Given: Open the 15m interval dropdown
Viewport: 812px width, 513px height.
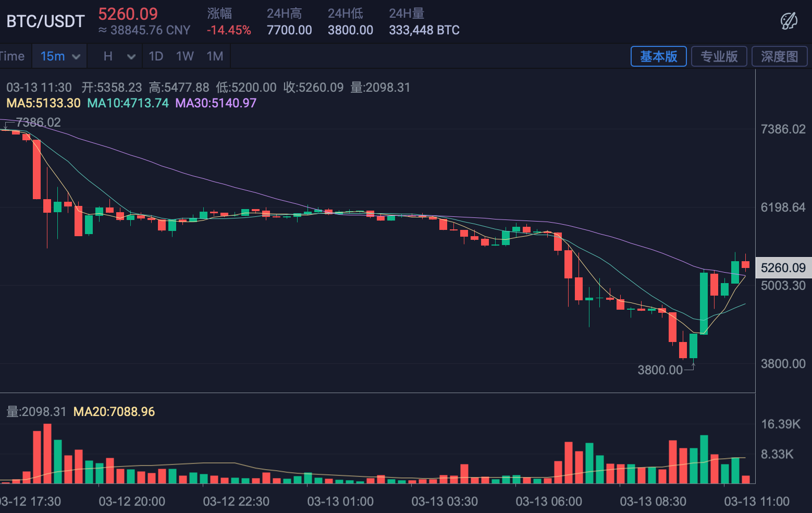Looking at the screenshot, I should point(60,56).
